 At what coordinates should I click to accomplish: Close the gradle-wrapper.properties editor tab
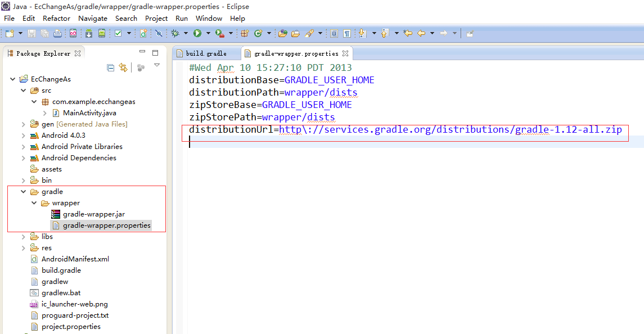tap(345, 53)
